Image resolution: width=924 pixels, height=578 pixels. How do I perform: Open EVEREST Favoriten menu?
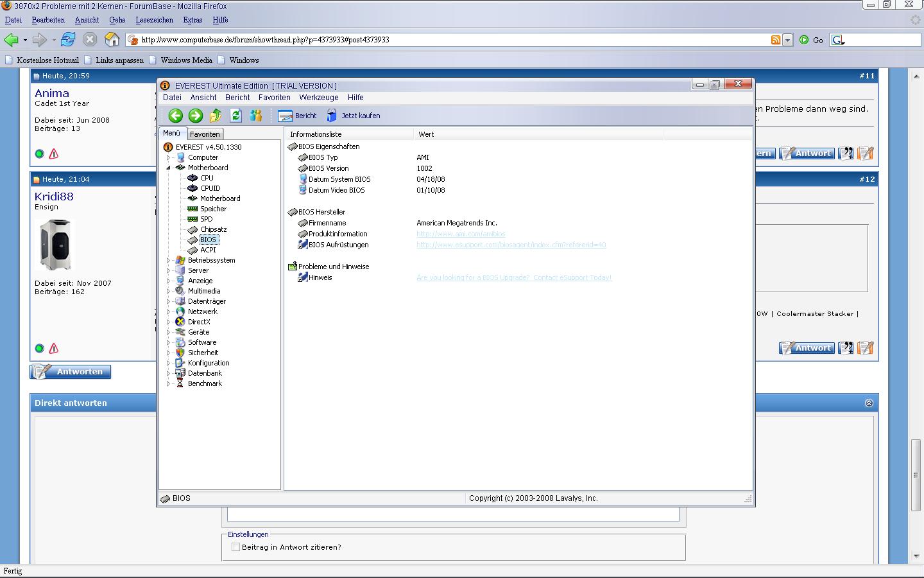[275, 98]
